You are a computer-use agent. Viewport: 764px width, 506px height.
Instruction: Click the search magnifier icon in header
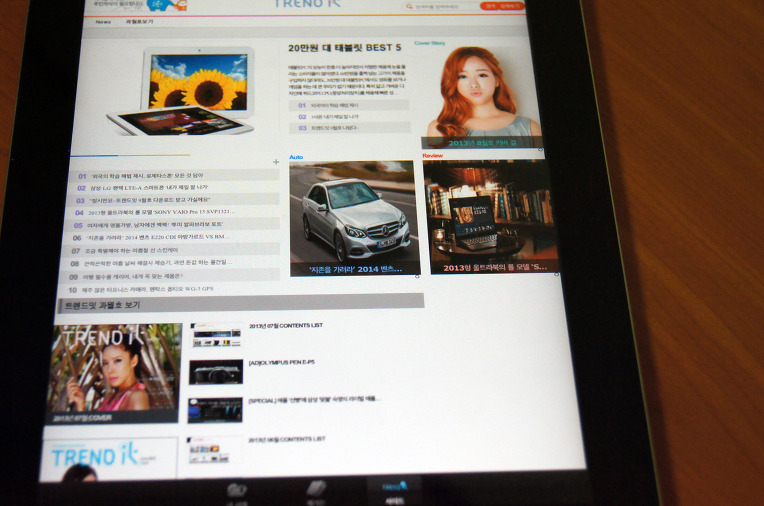(x=409, y=6)
